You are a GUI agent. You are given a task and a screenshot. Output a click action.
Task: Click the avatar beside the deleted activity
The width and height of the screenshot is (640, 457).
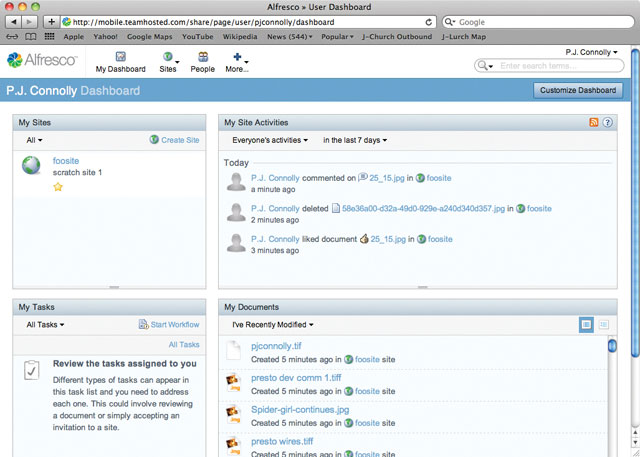click(236, 213)
